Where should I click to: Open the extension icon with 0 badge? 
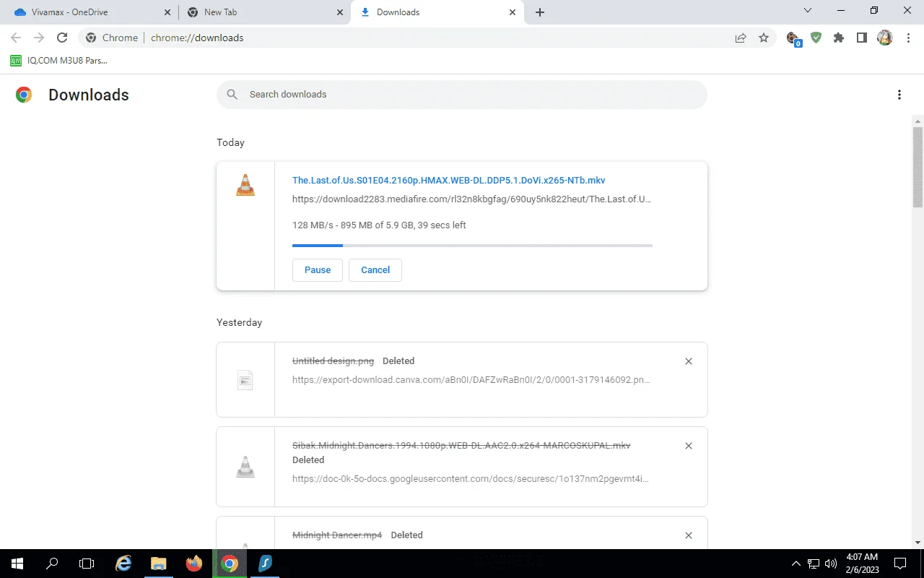point(793,38)
